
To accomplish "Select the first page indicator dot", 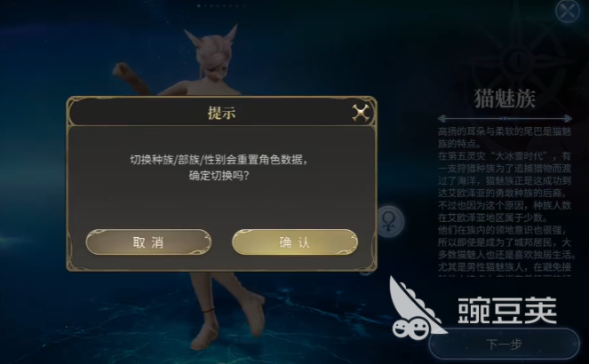I will 198,5.
